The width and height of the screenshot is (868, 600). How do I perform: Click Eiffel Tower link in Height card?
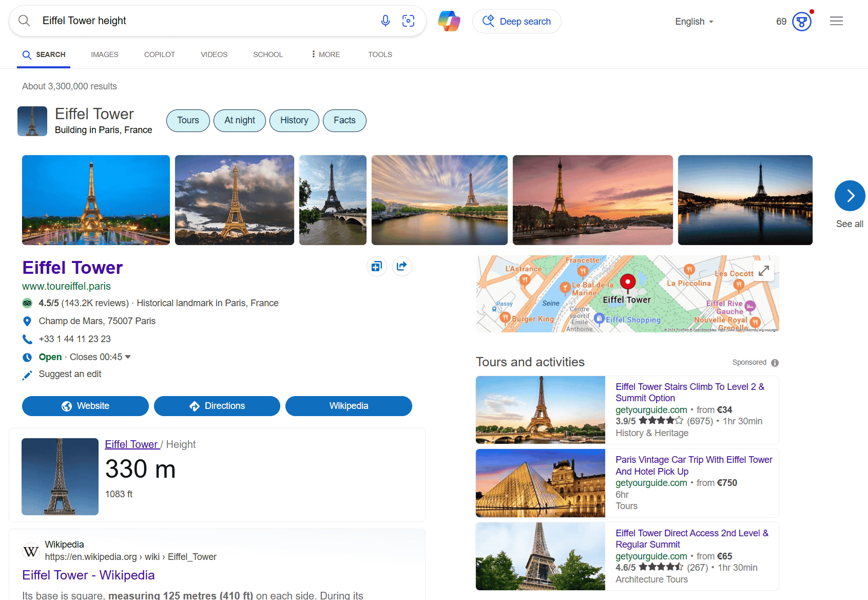pyautogui.click(x=131, y=444)
